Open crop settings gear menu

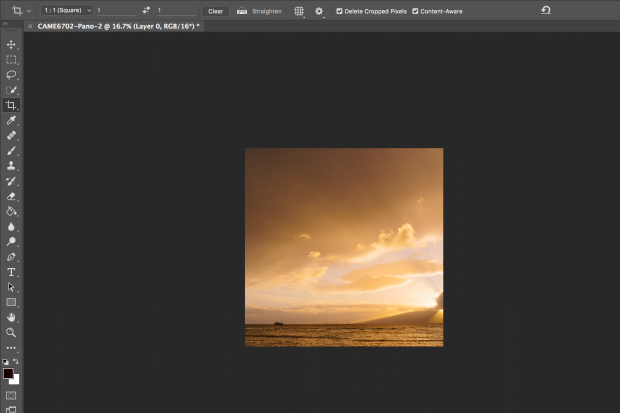319,11
